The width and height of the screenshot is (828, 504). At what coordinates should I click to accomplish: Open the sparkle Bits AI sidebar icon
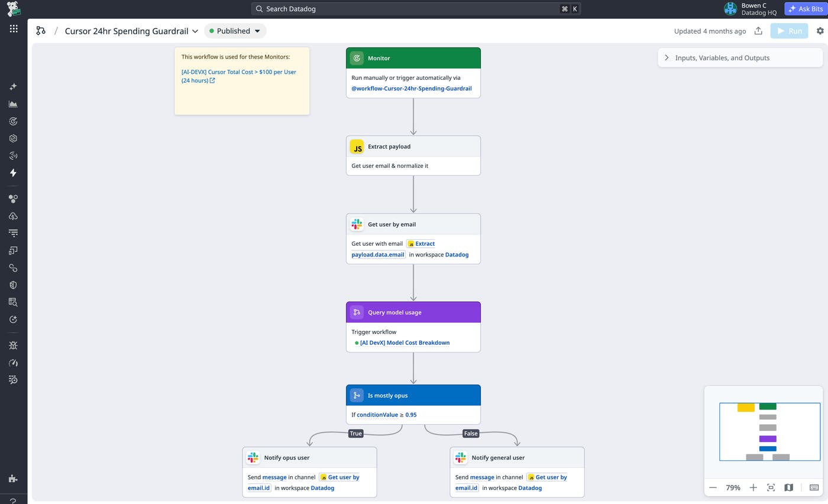13,87
